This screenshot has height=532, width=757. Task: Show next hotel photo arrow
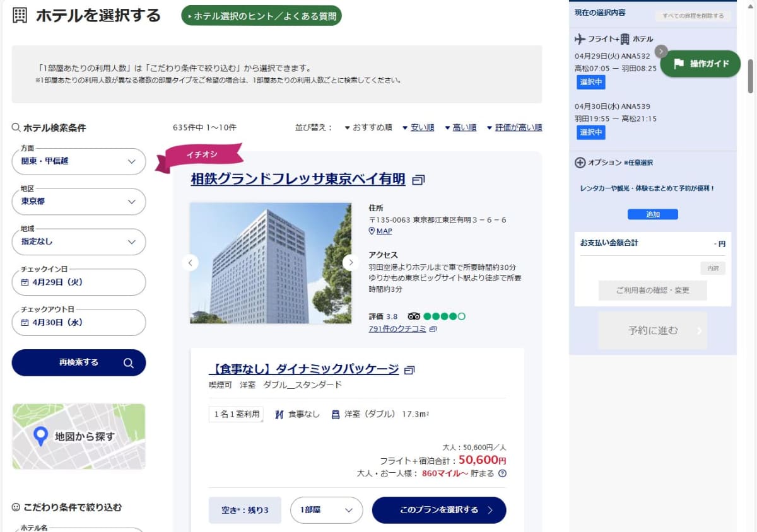point(351,263)
